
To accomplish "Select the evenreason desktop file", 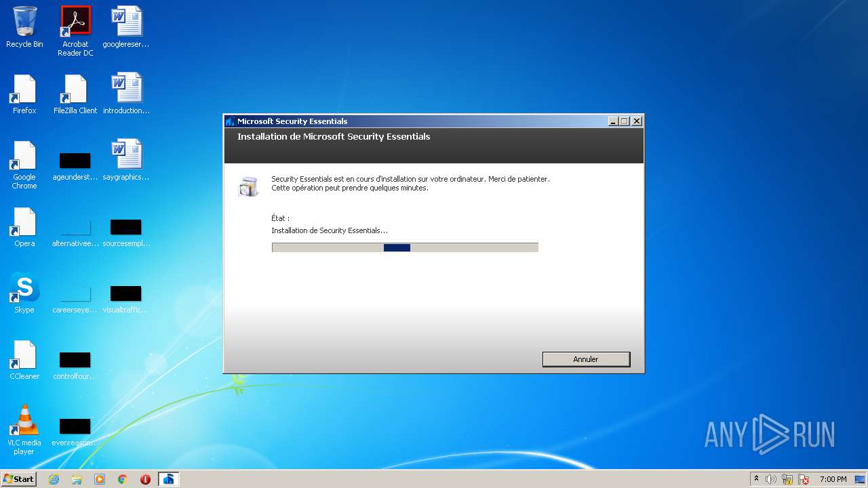I will tap(75, 430).
